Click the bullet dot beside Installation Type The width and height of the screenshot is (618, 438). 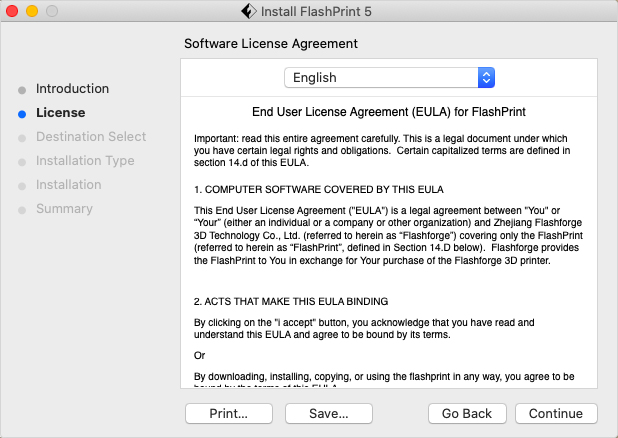pyautogui.click(x=22, y=162)
